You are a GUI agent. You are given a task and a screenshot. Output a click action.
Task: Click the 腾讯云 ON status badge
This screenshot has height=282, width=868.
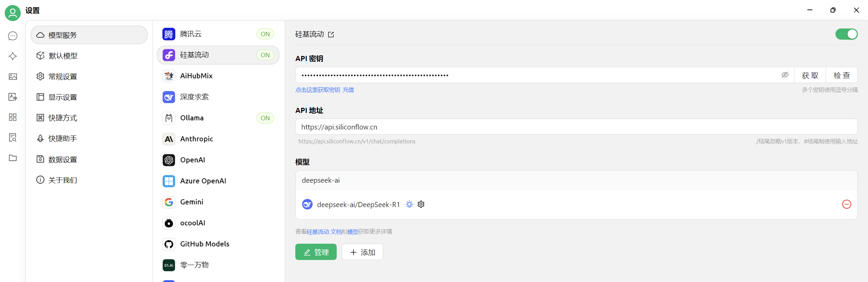click(x=265, y=34)
